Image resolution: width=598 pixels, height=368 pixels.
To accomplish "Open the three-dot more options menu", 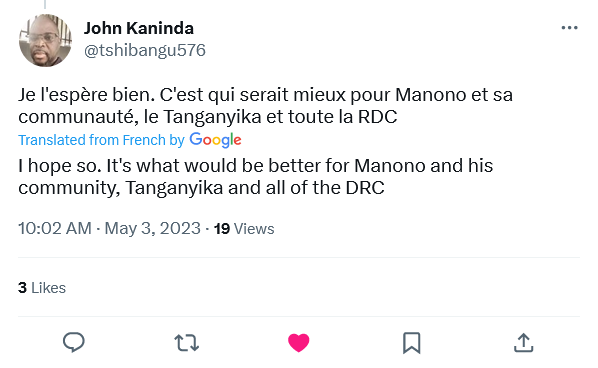I will [x=569, y=28].
